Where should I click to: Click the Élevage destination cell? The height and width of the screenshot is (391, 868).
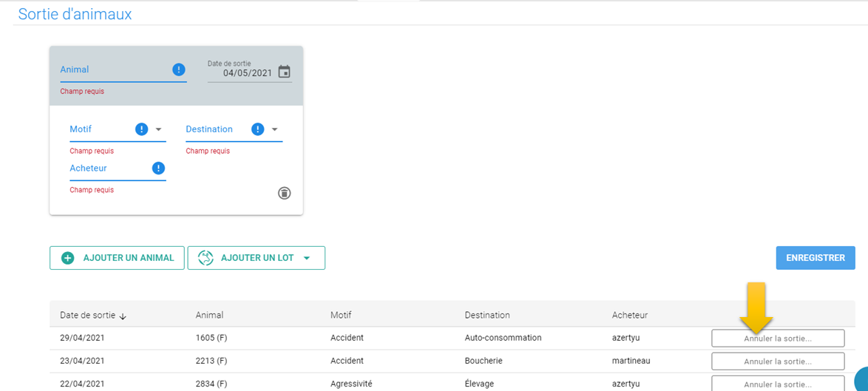tap(479, 384)
